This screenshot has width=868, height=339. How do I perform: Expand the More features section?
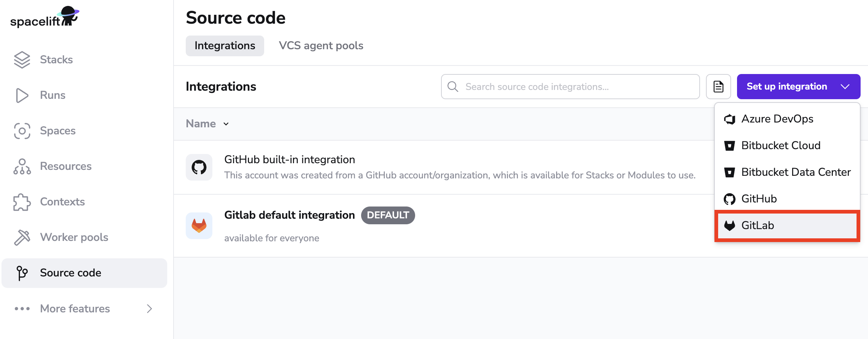[x=75, y=309]
